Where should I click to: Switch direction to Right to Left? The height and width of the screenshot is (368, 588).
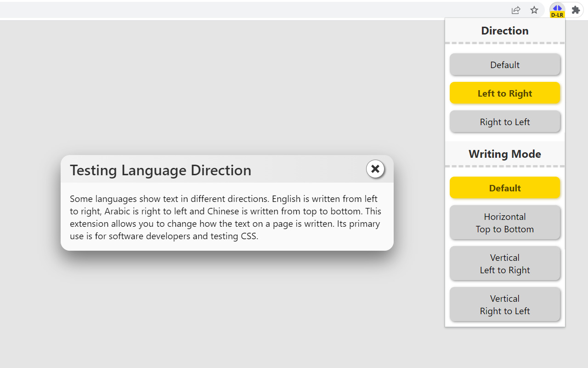pyautogui.click(x=505, y=121)
